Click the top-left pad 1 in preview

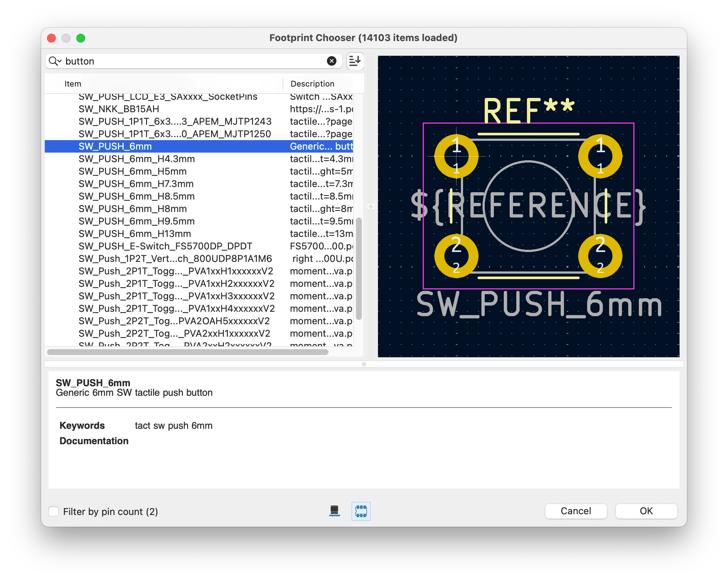point(456,156)
